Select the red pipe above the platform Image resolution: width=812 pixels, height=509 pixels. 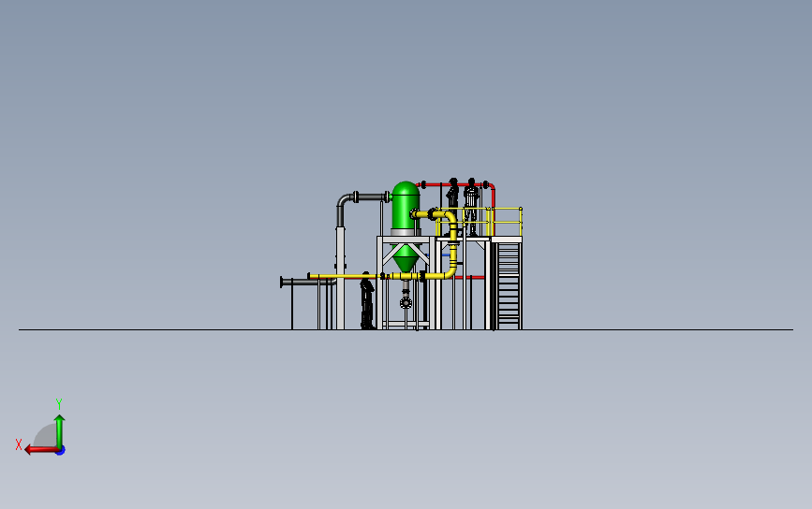click(458, 184)
